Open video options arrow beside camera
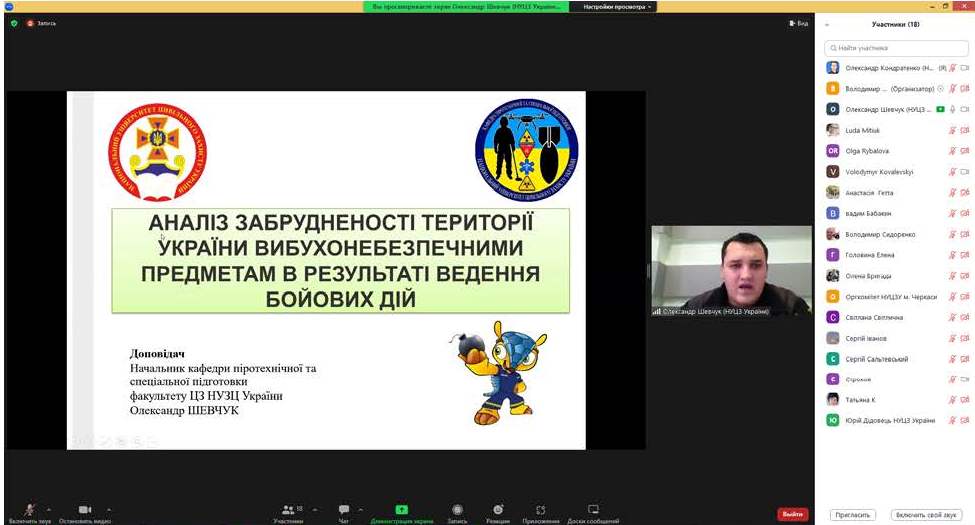This screenshot has width=975, height=525. point(109,508)
